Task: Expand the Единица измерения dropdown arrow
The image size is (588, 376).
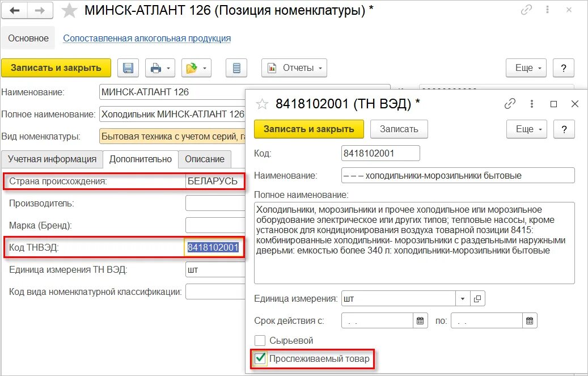Action: click(x=462, y=299)
